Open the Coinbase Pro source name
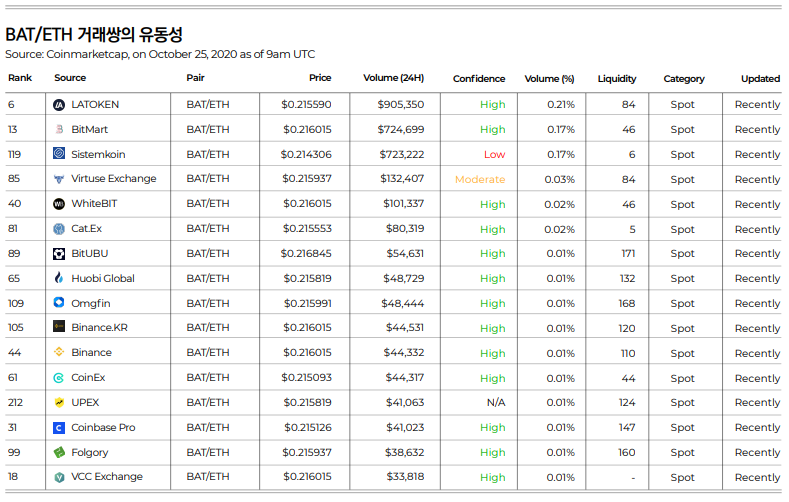 (103, 428)
